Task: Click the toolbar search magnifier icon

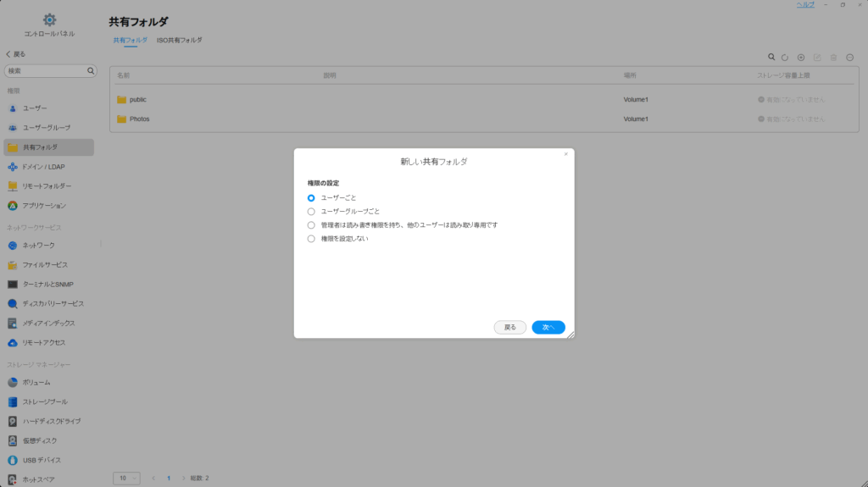Action: 771,57
